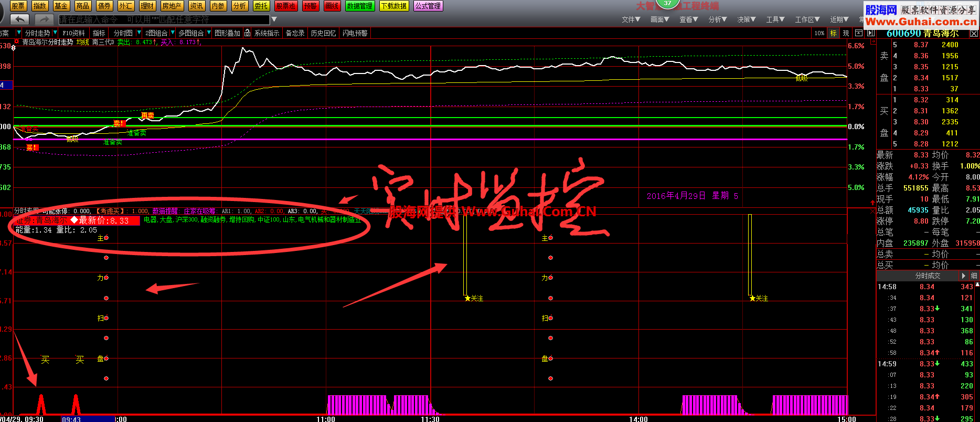Toggle the 图形叠加 chart overlay

228,33
